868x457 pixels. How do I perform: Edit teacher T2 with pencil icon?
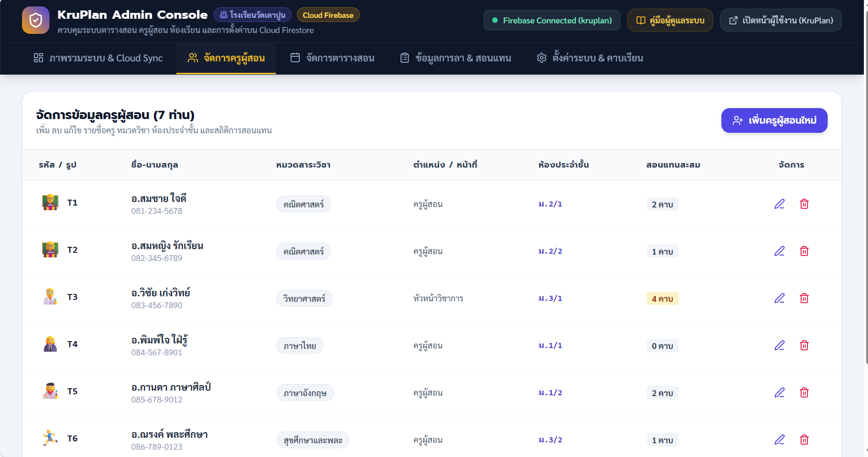(x=780, y=251)
